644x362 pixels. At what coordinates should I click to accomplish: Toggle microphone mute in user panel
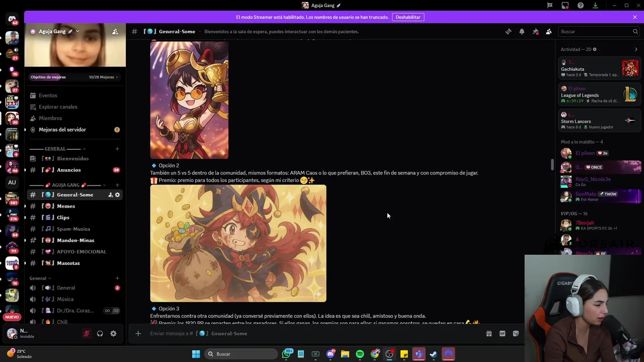pos(86,333)
